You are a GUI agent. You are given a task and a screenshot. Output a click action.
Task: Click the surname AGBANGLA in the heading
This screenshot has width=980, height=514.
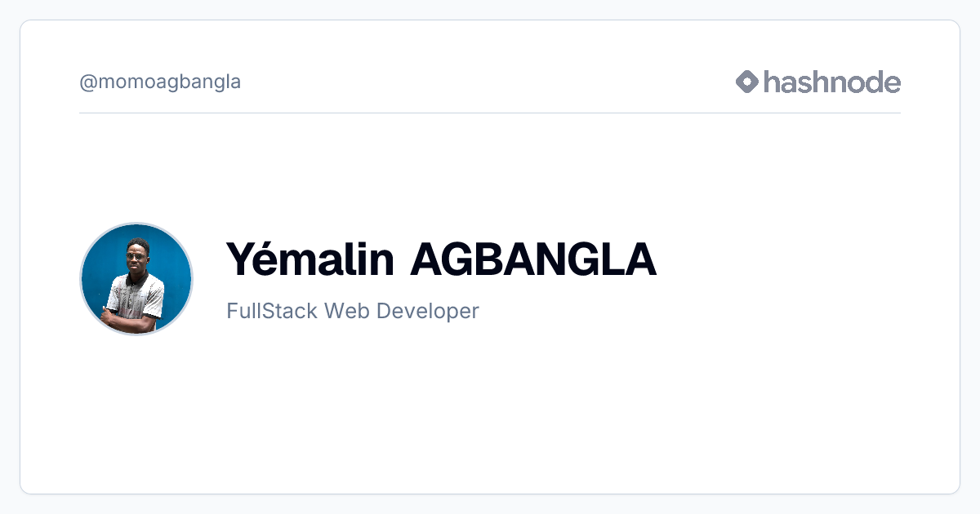[x=534, y=259]
